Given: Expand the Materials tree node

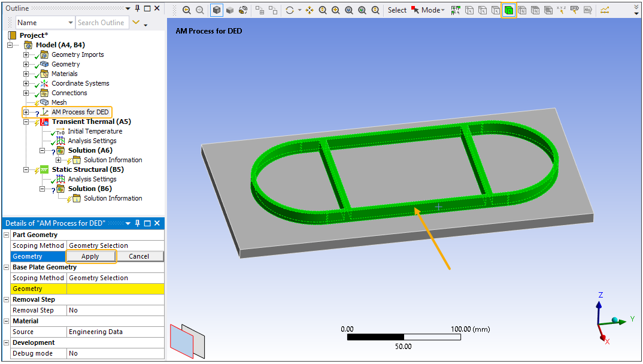Looking at the screenshot, I should coord(26,74).
